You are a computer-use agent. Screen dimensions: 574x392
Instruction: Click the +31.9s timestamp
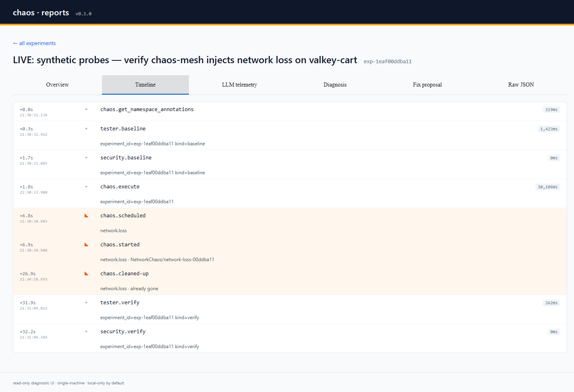[28, 303]
